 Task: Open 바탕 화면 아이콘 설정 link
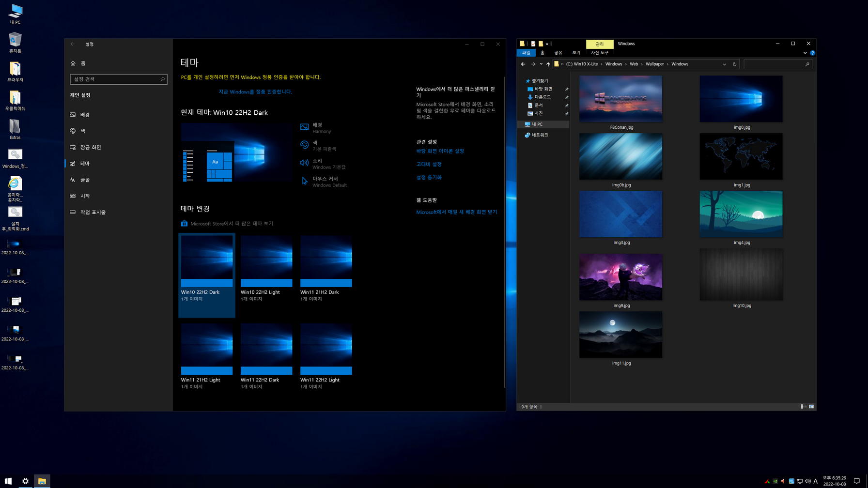[x=440, y=151]
